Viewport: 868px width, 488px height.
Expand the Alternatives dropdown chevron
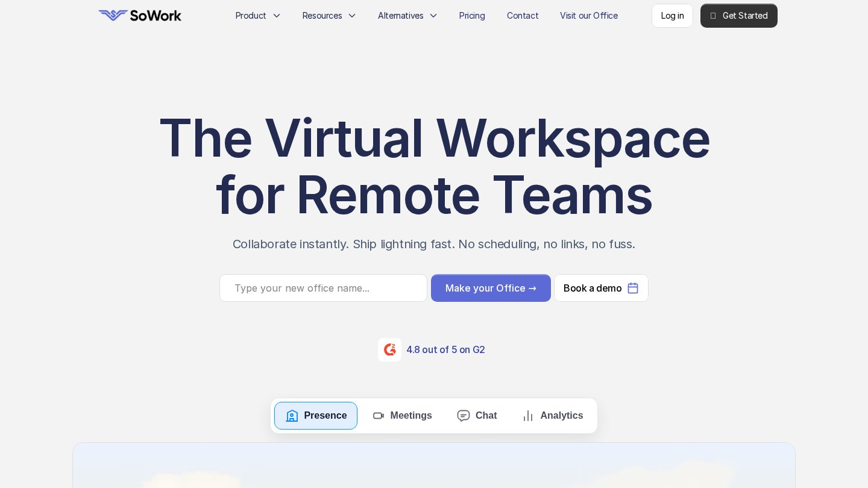coord(433,16)
